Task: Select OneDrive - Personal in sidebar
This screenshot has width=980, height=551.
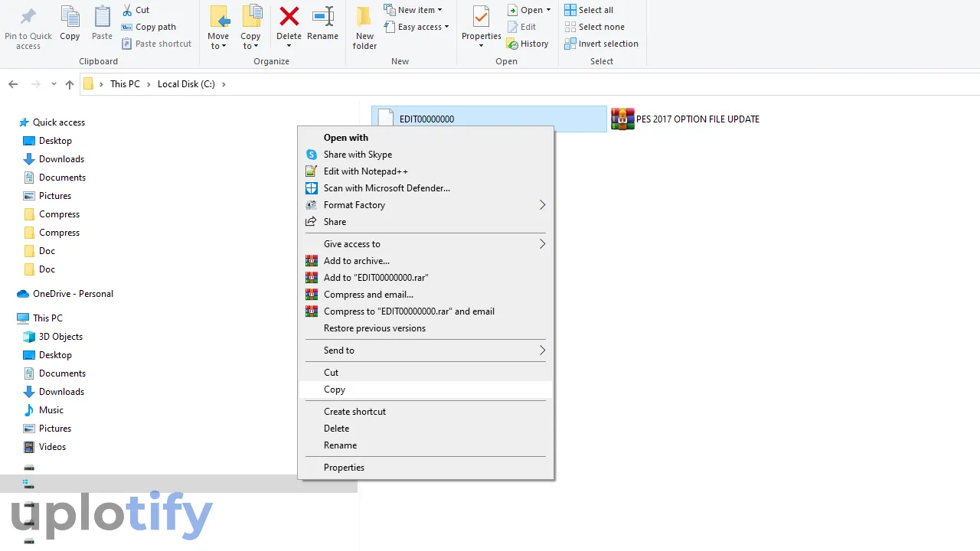Action: pyautogui.click(x=73, y=294)
